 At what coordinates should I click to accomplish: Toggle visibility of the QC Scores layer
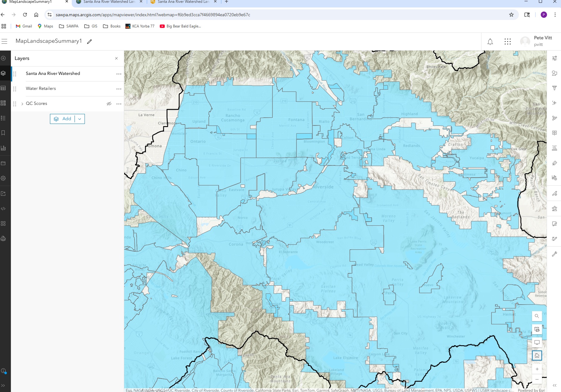click(109, 103)
